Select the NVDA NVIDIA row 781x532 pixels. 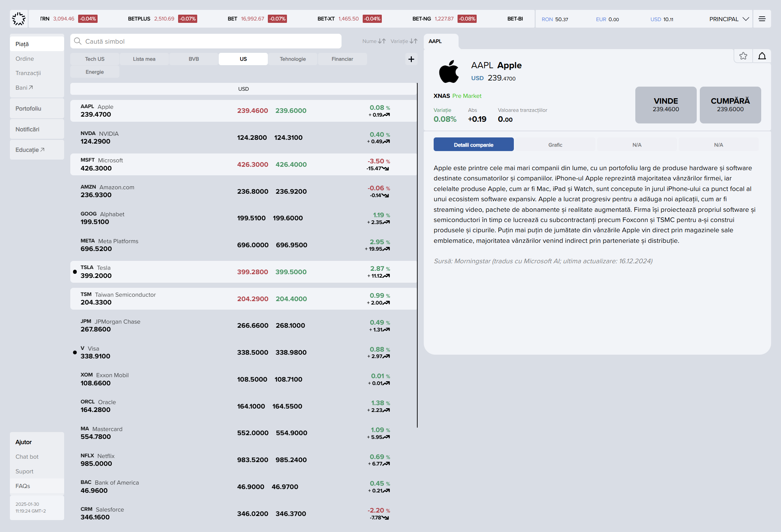point(243,137)
